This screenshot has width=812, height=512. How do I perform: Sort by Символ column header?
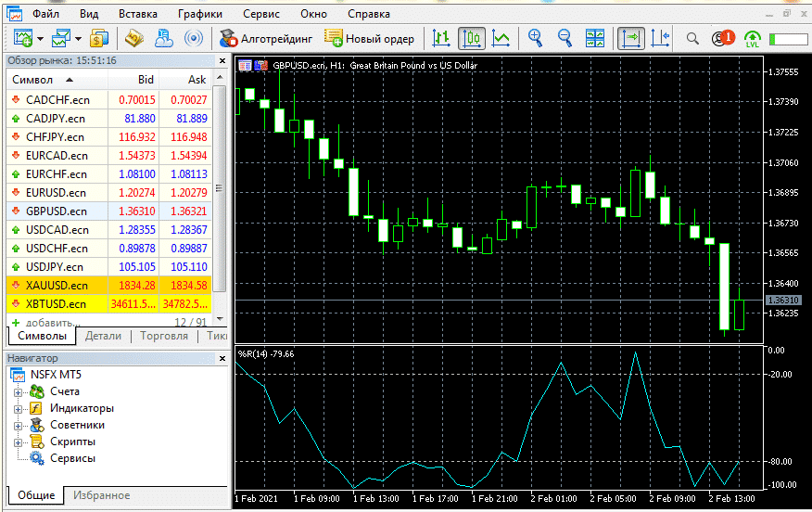57,80
